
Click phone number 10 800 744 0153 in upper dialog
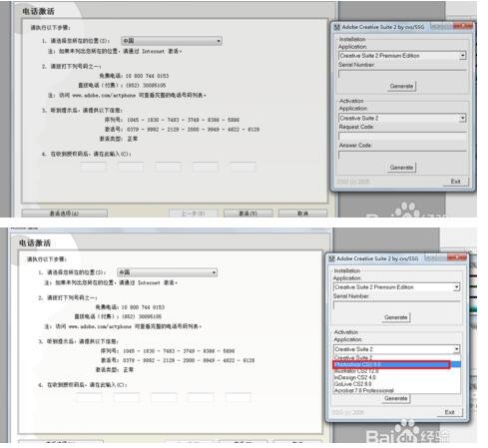147,76
